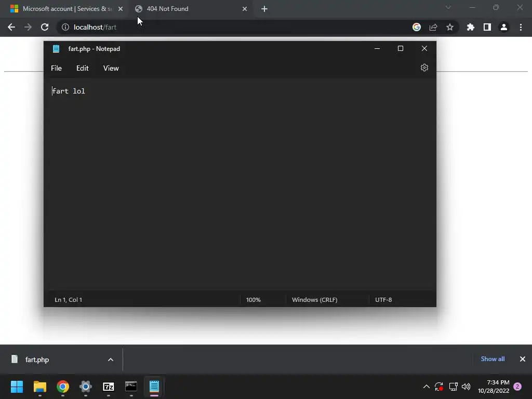Open the Edit menu in Notepad
Viewport: 532px width, 399px height.
pyautogui.click(x=82, y=68)
